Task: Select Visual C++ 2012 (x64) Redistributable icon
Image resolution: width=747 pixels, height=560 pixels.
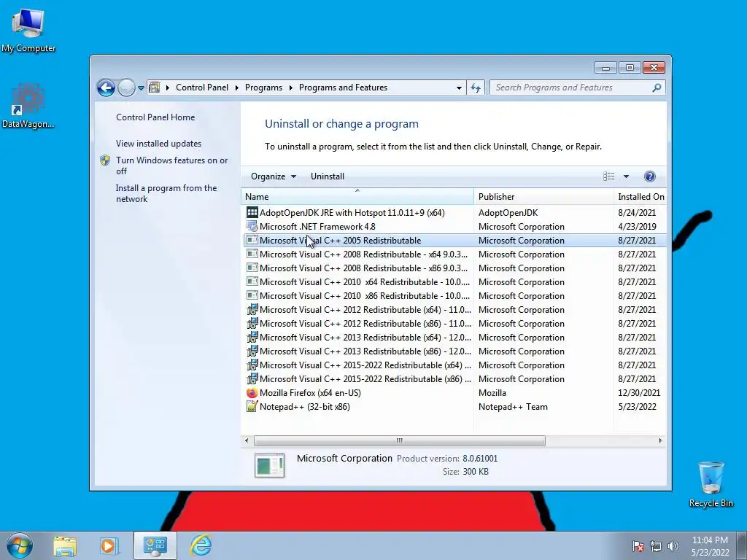Action: [x=252, y=309]
